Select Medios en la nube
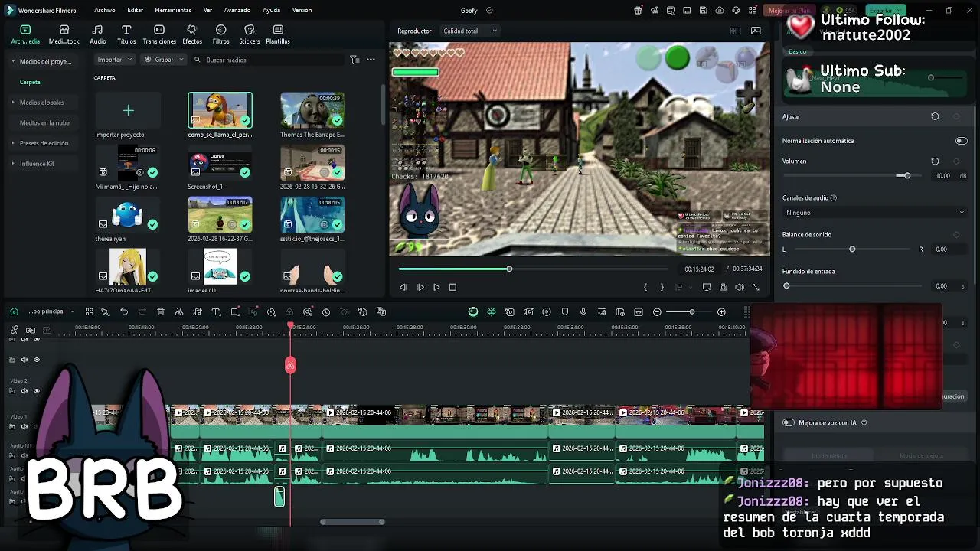 pos(44,122)
